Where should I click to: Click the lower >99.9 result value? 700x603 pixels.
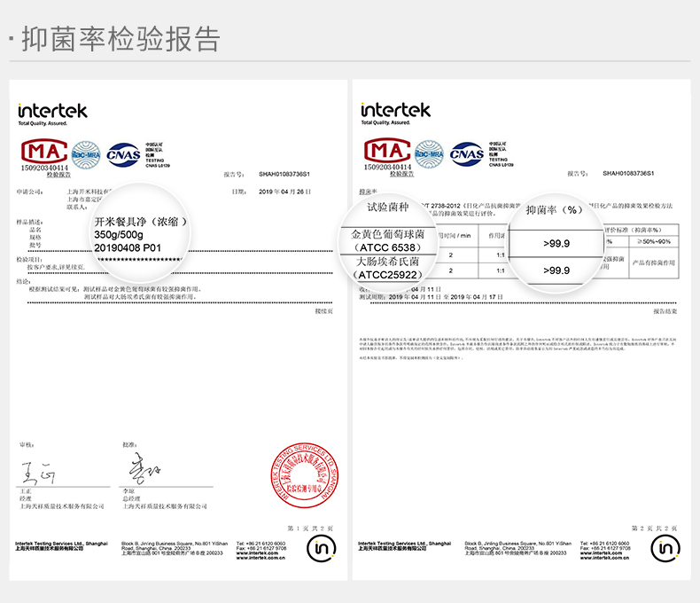point(556,270)
